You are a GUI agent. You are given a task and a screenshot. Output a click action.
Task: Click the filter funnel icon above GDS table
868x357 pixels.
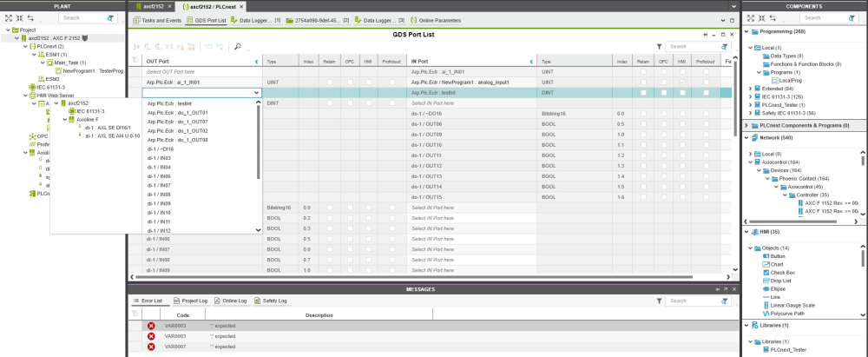(x=659, y=46)
